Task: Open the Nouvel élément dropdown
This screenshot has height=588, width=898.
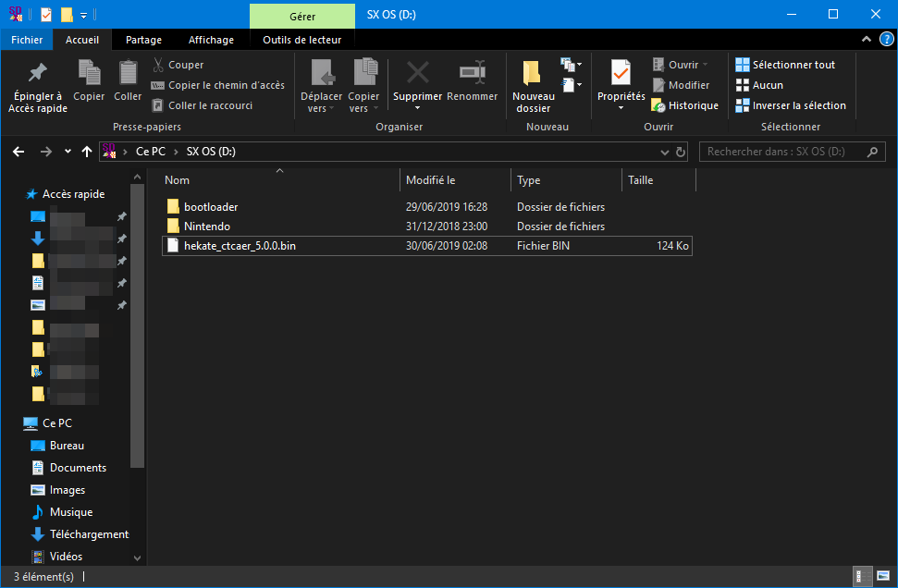Action: pyautogui.click(x=571, y=64)
